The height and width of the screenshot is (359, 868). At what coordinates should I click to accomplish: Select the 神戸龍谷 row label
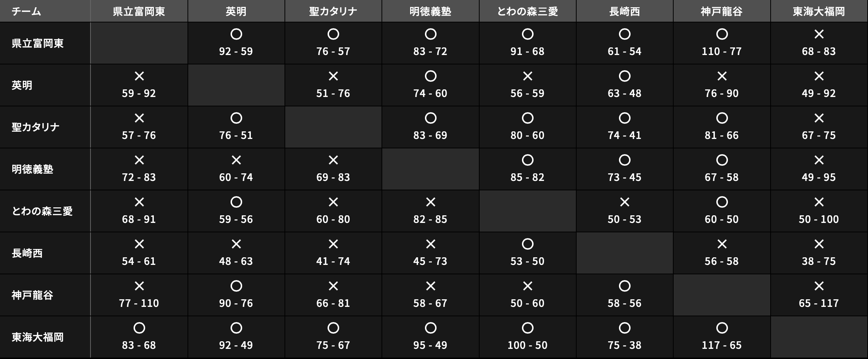click(32, 295)
